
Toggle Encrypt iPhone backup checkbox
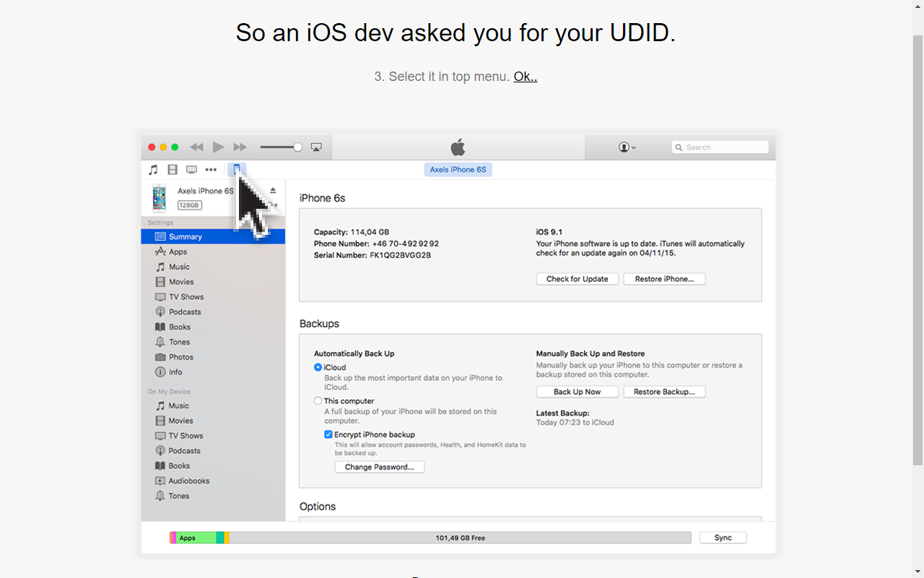(328, 435)
